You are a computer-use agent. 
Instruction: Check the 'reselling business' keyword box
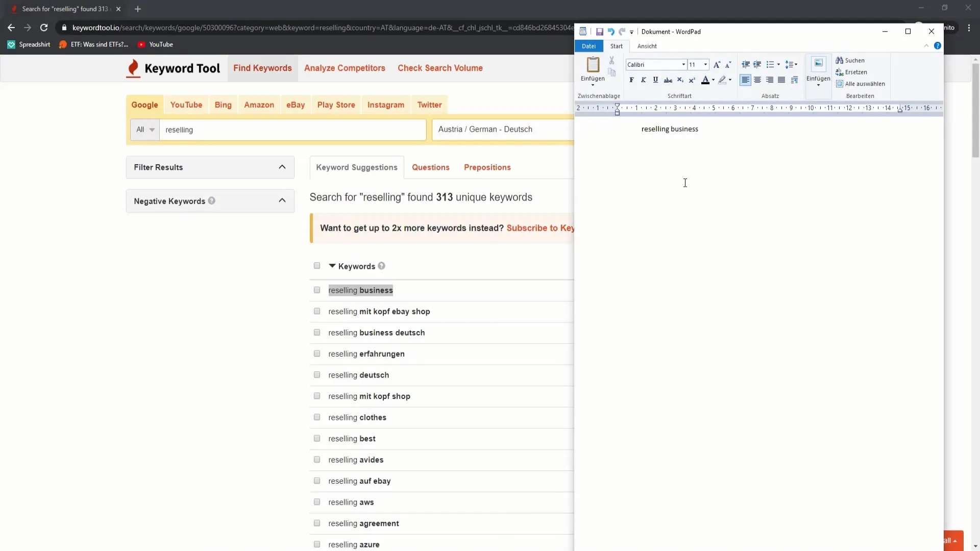[317, 290]
